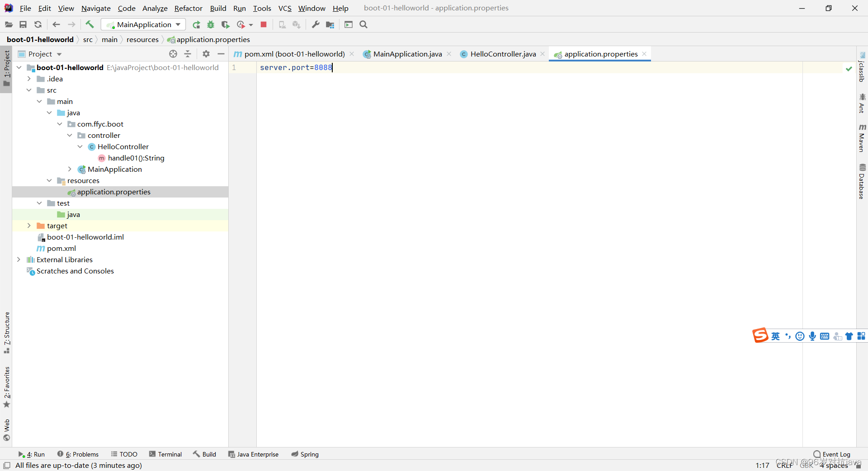Click the Sogou emoji face icon
The image size is (868, 471).
click(x=800, y=336)
